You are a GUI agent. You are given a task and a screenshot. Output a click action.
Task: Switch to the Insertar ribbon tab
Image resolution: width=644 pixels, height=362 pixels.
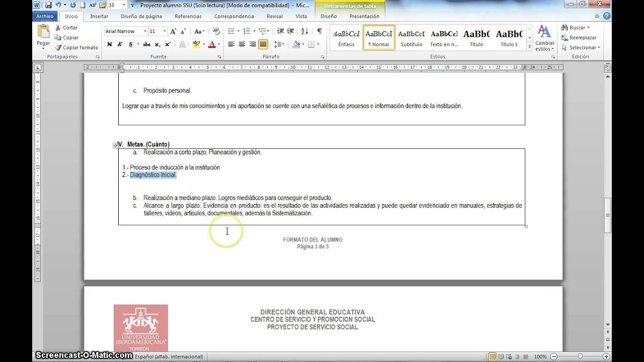coord(99,16)
